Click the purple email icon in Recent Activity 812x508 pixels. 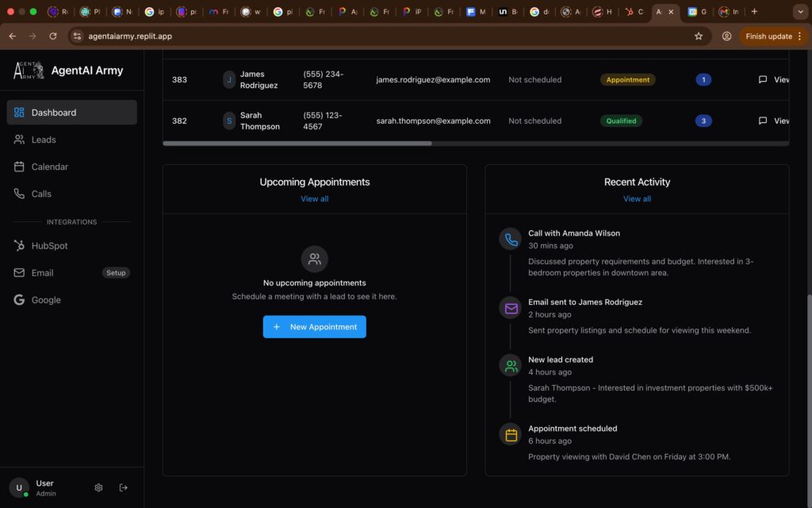point(510,308)
